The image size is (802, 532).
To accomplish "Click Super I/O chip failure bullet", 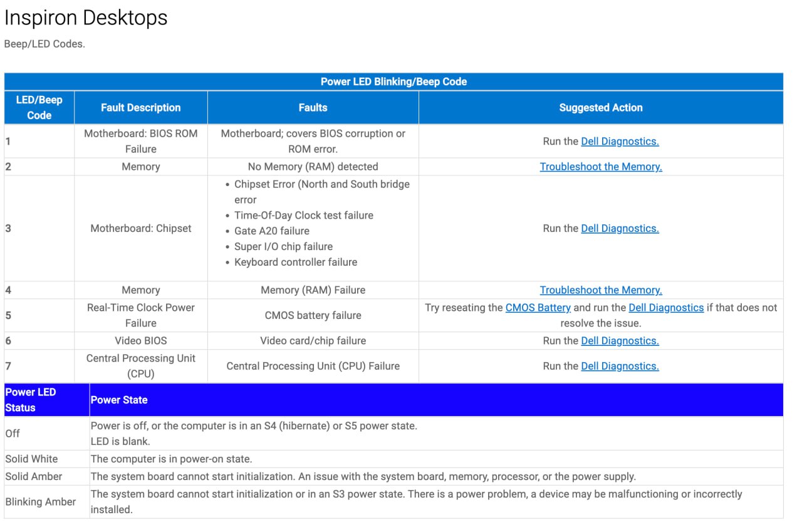I will [x=283, y=246].
